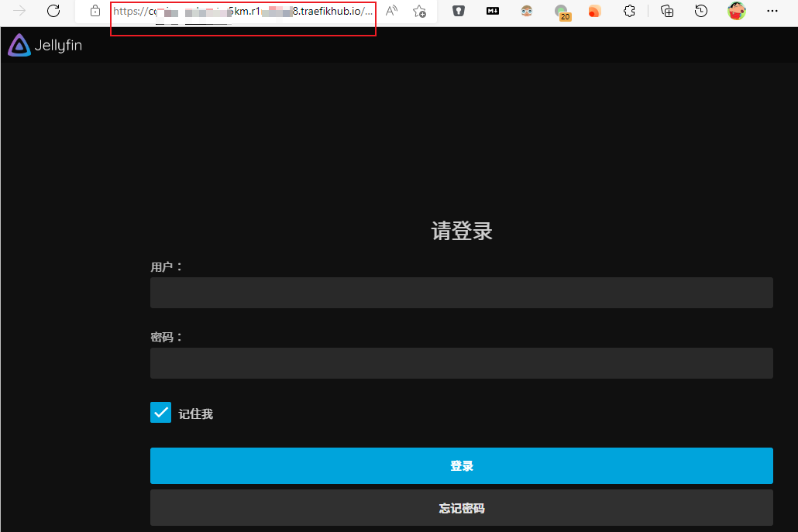
Task: Open browser Collections
Action: click(x=667, y=11)
